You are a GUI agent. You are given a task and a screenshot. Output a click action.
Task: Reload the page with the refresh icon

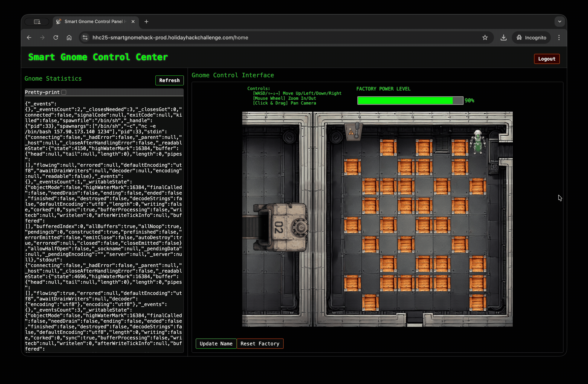(x=56, y=38)
